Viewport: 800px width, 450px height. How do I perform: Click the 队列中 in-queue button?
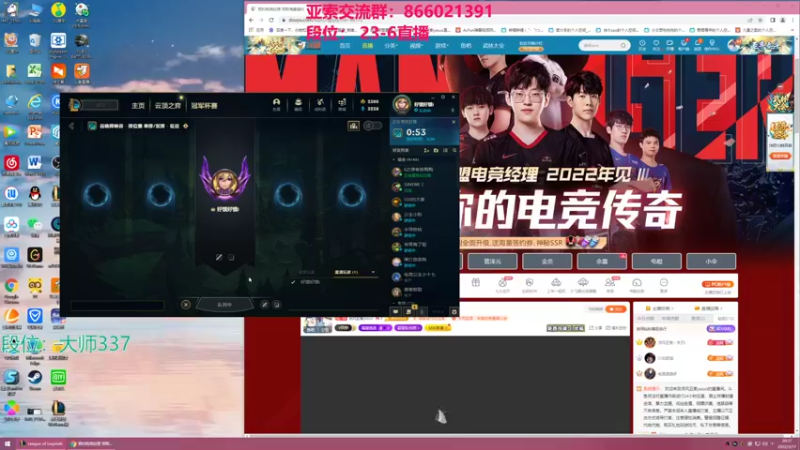[x=225, y=305]
